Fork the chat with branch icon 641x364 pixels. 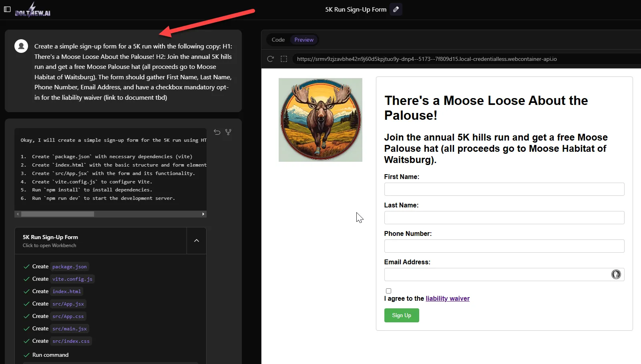tap(228, 132)
